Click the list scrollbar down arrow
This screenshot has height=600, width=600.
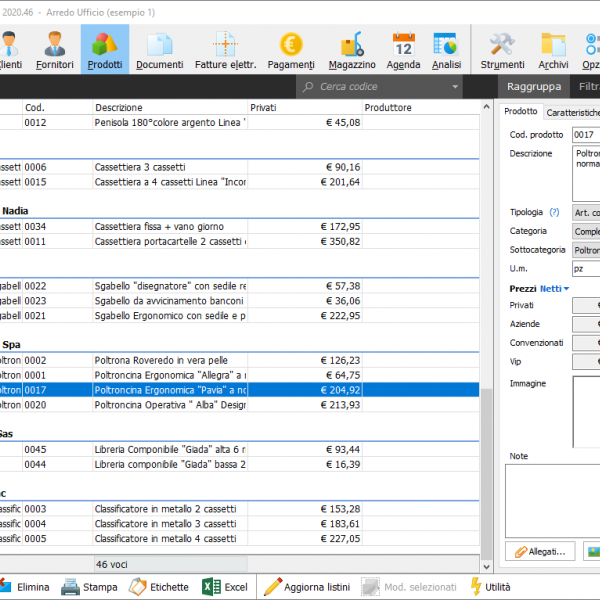tap(486, 567)
